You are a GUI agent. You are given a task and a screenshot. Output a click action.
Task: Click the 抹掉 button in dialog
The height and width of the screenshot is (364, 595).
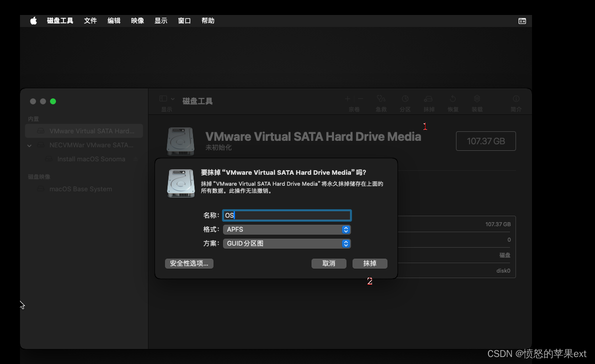(x=370, y=264)
